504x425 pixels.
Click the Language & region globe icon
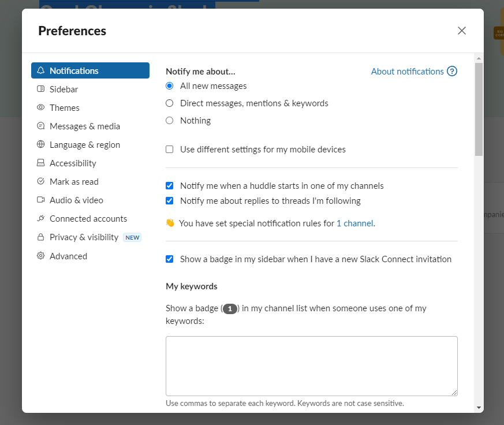(40, 144)
